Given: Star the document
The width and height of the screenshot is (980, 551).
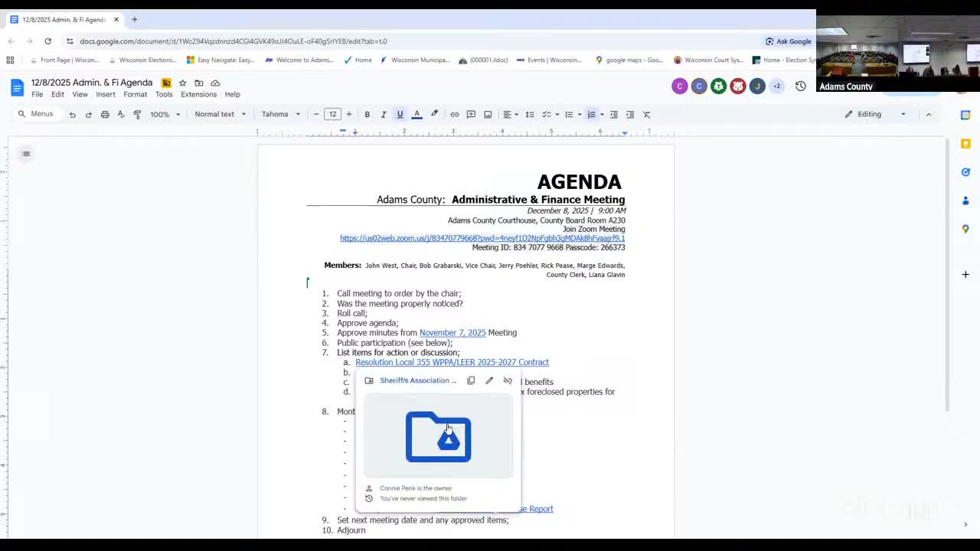Looking at the screenshot, I should tap(182, 83).
